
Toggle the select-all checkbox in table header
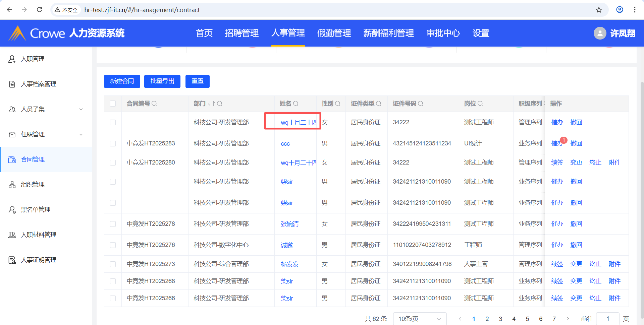click(113, 104)
